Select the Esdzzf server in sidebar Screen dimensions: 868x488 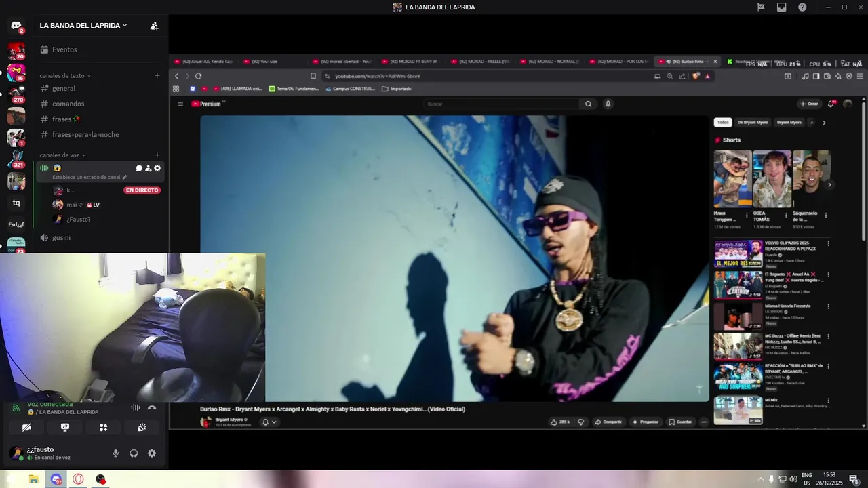(16, 224)
